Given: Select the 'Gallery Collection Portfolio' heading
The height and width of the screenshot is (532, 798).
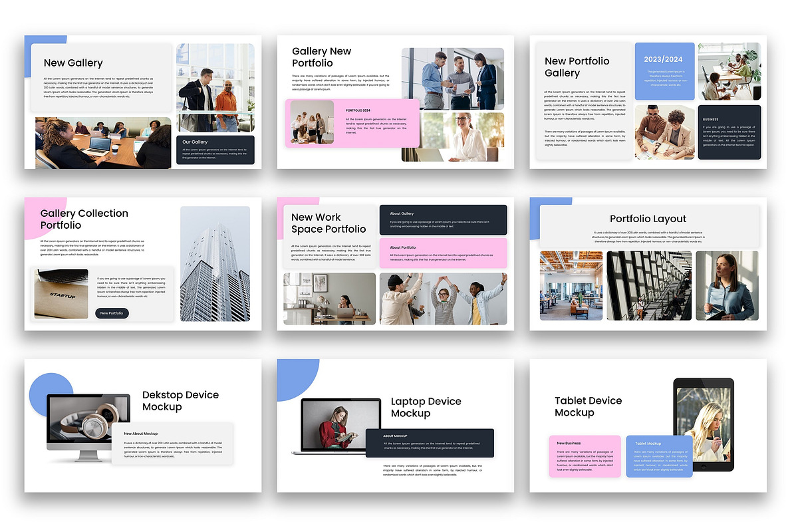Looking at the screenshot, I should pyautogui.click(x=84, y=219).
